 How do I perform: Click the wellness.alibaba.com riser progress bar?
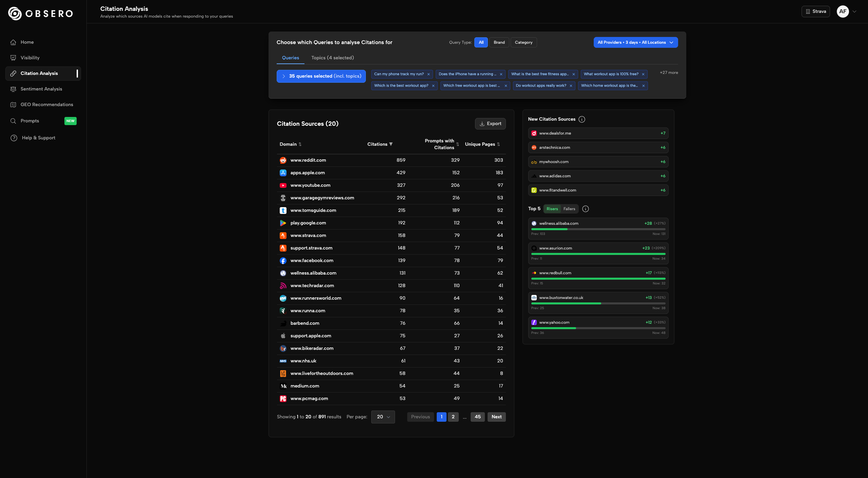[598, 229]
